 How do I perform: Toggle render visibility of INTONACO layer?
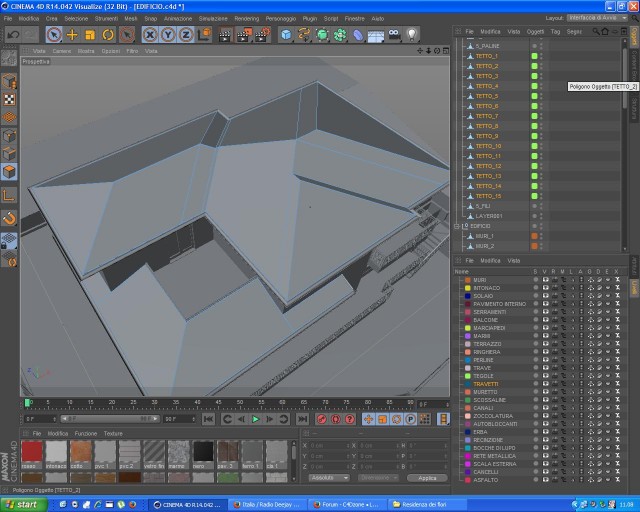[x=554, y=288]
